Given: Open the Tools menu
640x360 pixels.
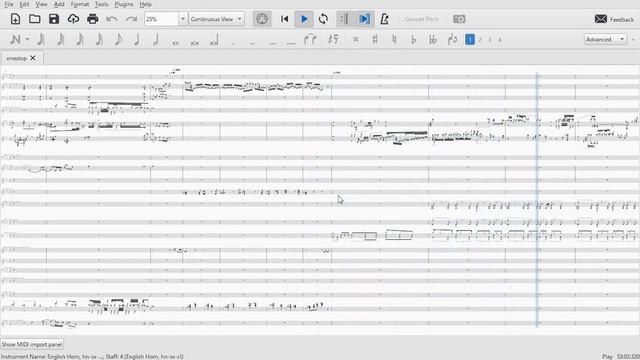Looking at the screenshot, I should 101,4.
